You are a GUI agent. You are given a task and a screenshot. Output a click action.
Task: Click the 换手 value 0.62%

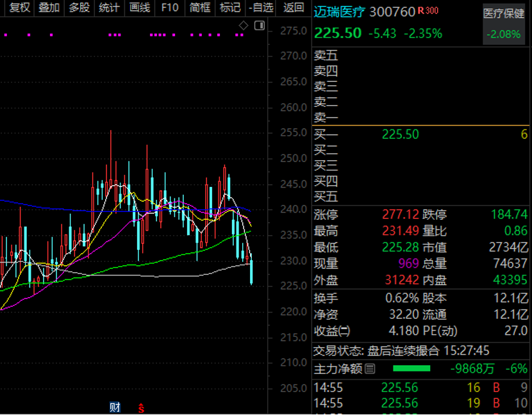coord(402,298)
